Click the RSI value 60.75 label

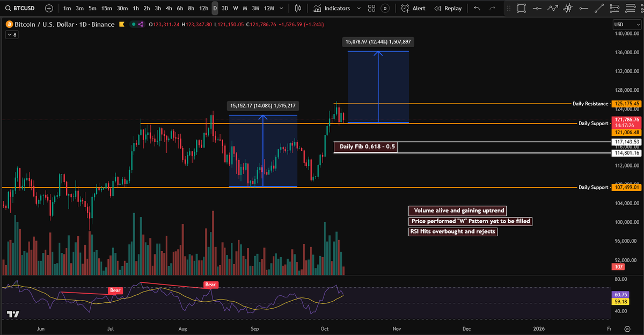(x=619, y=295)
